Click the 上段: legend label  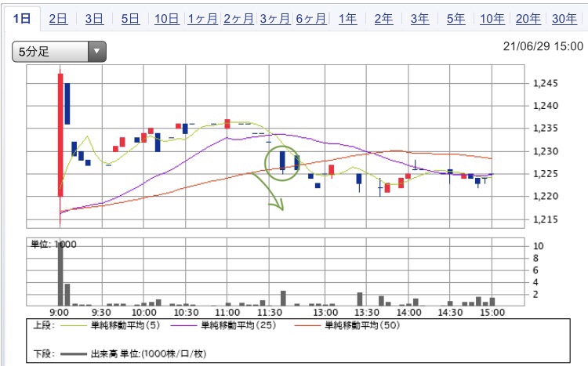pyautogui.click(x=44, y=325)
